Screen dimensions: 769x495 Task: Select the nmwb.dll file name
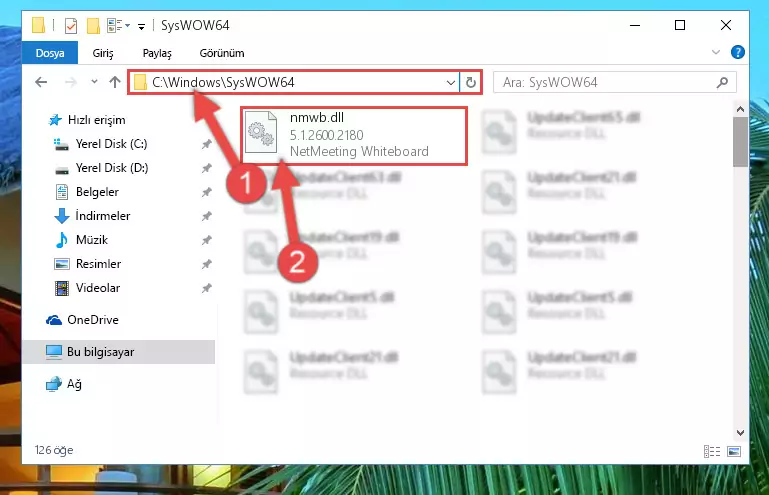(317, 117)
